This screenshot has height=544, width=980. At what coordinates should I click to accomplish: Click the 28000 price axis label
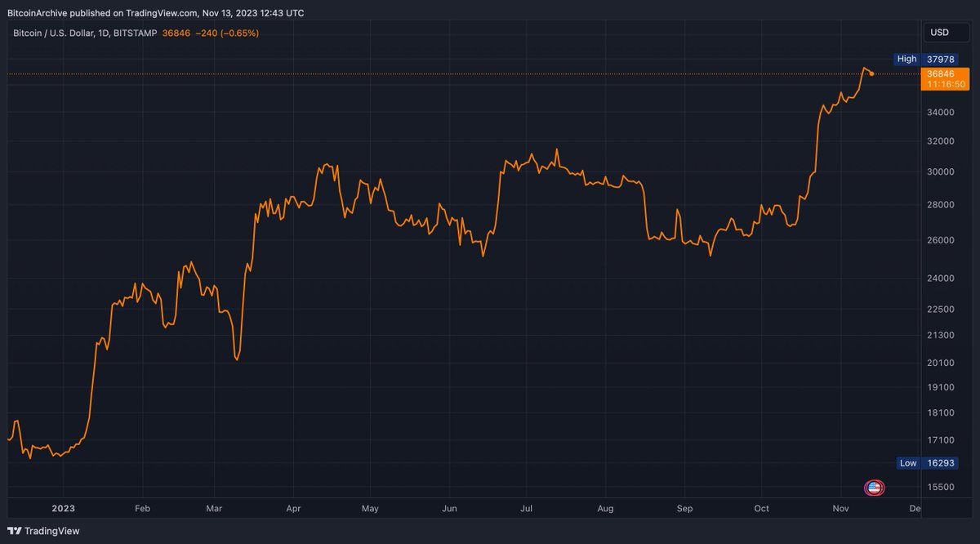coord(940,205)
